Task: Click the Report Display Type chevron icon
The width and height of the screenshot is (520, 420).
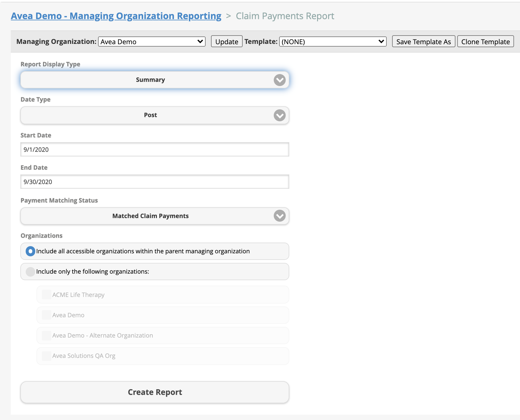Action: [x=279, y=80]
